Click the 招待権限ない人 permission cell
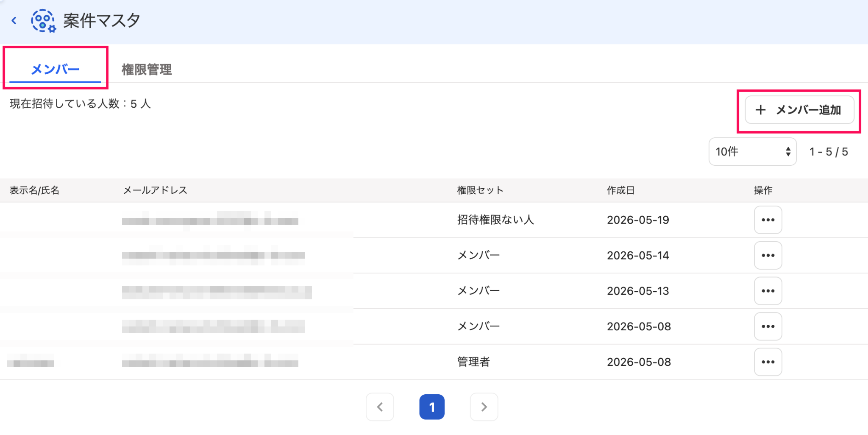Viewport: 868px width, 435px height. [x=495, y=220]
